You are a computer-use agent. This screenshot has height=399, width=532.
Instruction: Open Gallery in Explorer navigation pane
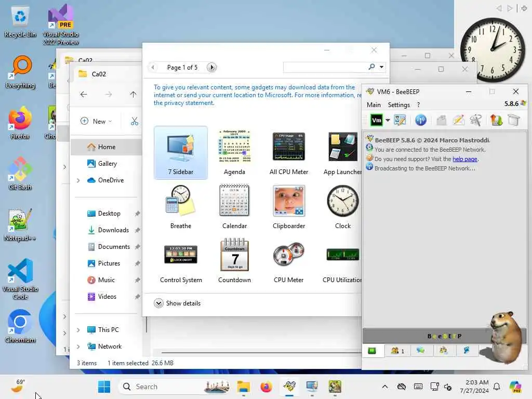tap(107, 164)
